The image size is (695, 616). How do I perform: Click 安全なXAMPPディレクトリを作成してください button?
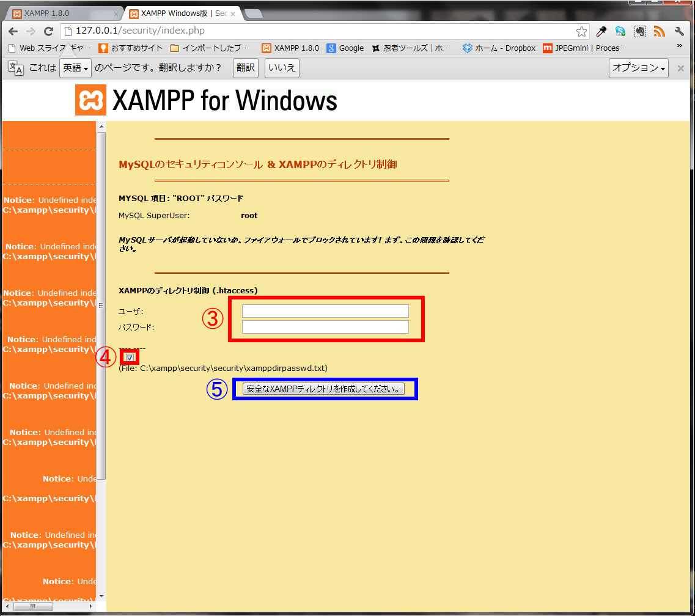[x=323, y=389]
